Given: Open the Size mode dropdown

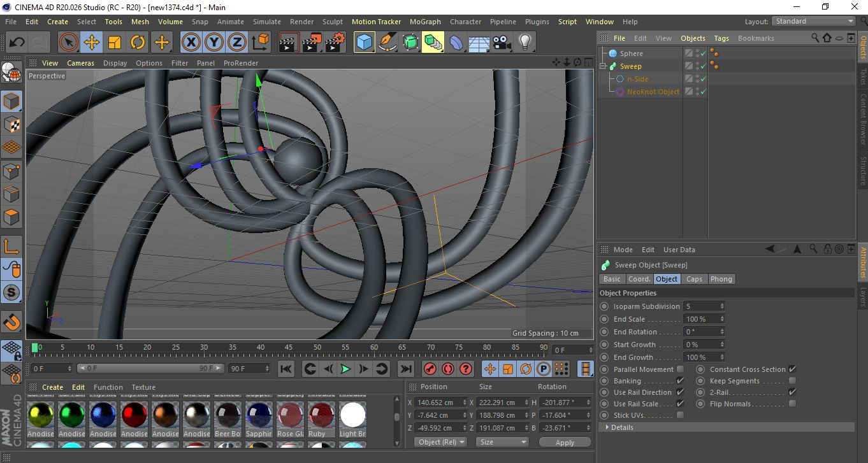Looking at the screenshot, I should pyautogui.click(x=502, y=442).
